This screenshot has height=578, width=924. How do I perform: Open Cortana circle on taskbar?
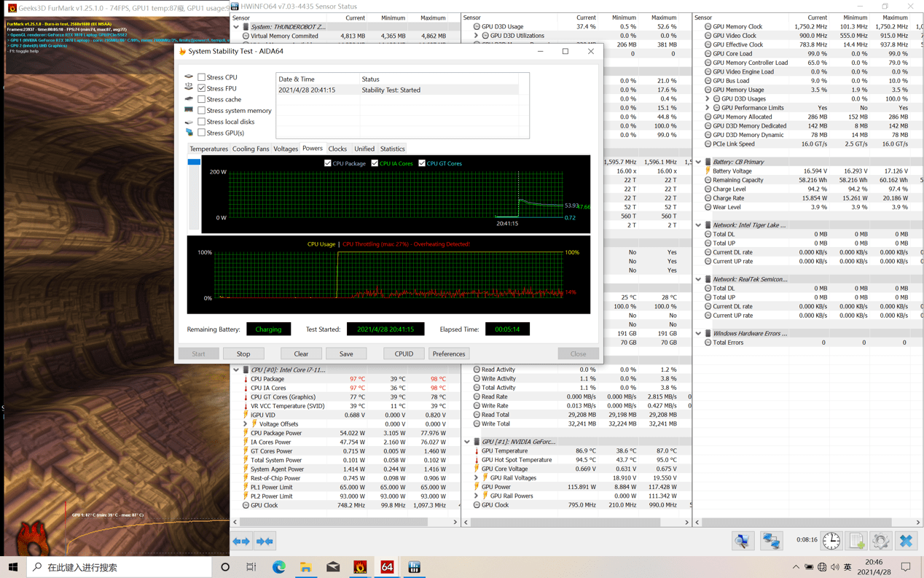point(225,567)
